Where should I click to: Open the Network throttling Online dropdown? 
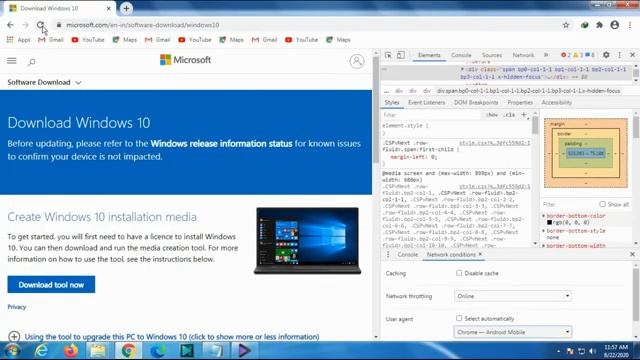click(513, 296)
